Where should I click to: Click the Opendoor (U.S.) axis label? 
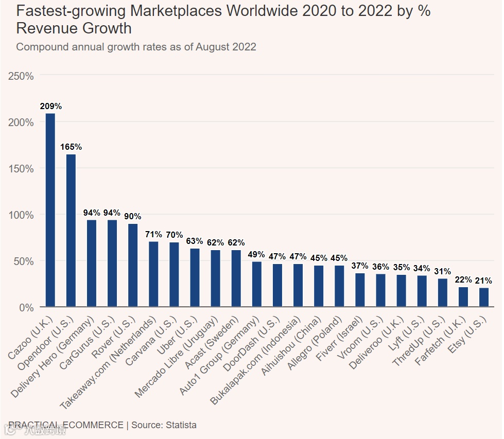click(x=45, y=343)
